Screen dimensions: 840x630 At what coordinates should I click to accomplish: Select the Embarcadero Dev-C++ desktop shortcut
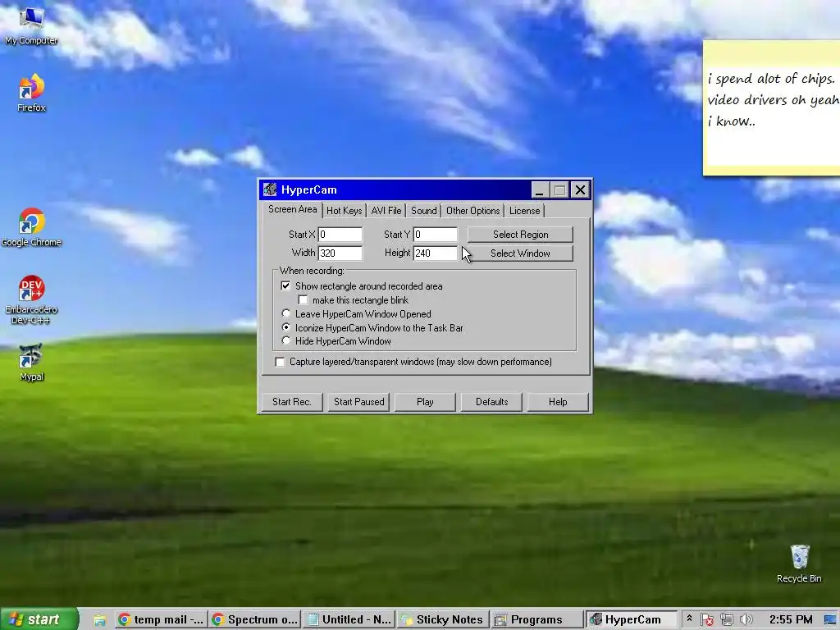point(31,300)
